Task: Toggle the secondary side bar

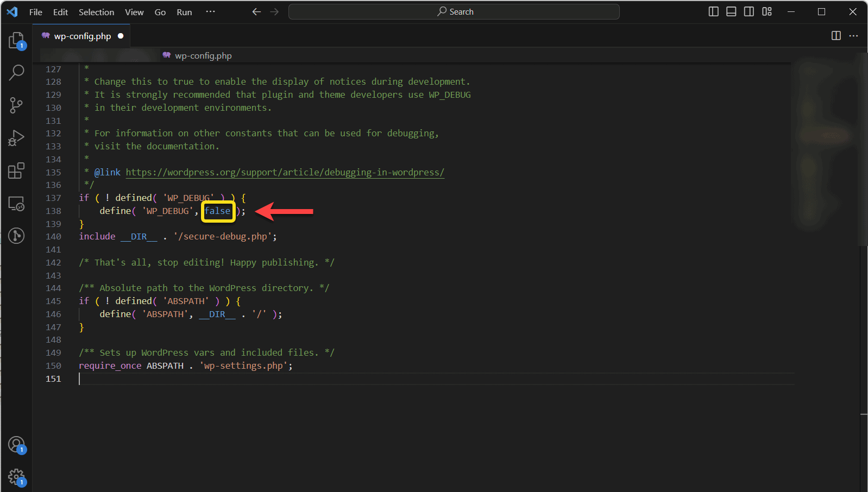Action: tap(749, 11)
